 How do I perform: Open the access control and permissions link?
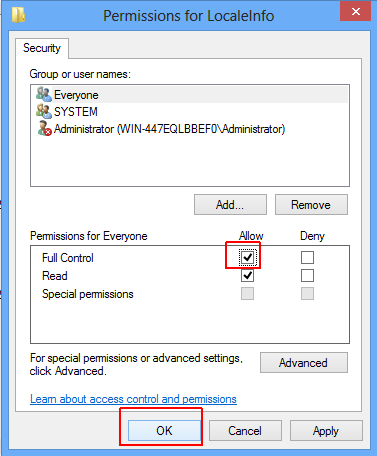[133, 399]
